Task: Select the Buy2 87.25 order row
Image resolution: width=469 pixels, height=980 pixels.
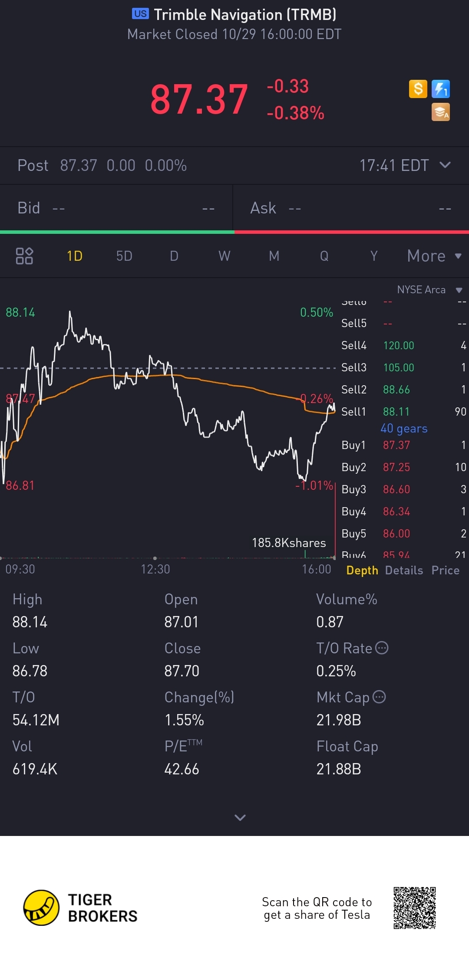Action: tap(403, 467)
